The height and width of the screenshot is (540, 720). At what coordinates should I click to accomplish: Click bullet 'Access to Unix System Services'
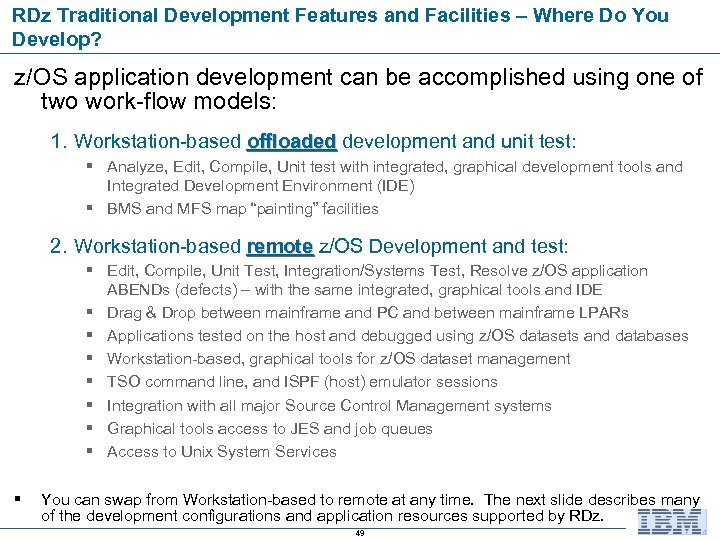[221, 452]
